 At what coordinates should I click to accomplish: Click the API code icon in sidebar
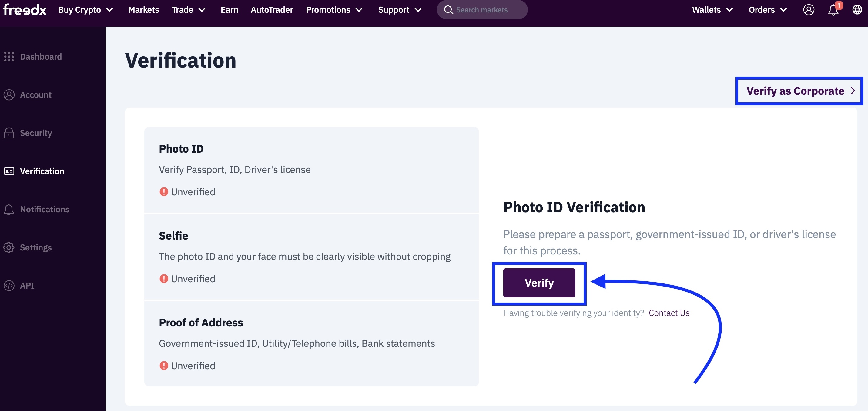pos(9,285)
